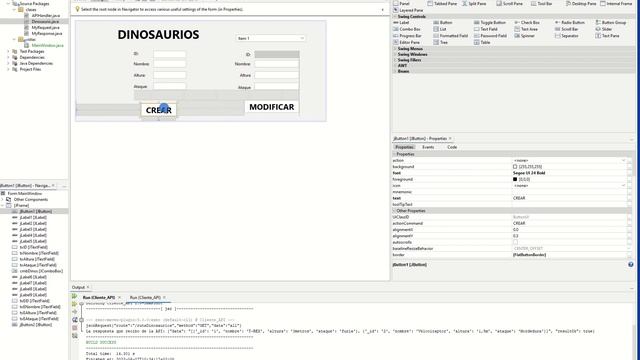640x360 pixels.
Task: Open Dinosaurio.java in project tree
Action: [45, 21]
